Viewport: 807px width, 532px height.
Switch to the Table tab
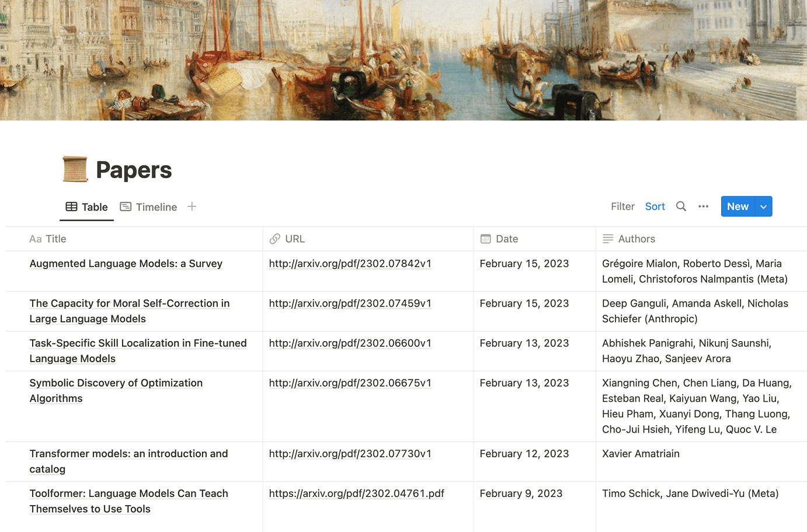(93, 207)
